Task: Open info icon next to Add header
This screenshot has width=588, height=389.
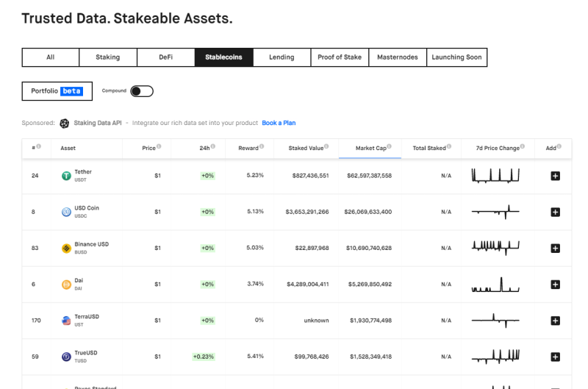Action: click(x=559, y=146)
